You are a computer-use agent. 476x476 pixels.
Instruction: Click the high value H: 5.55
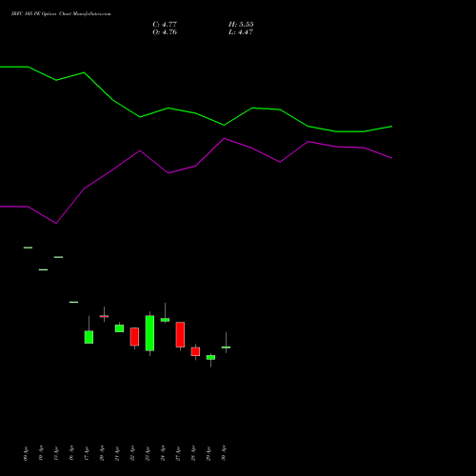(x=241, y=25)
